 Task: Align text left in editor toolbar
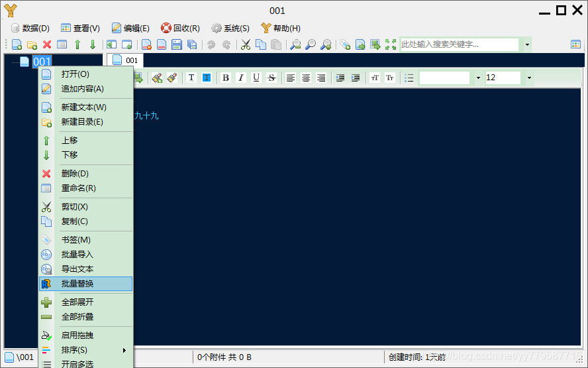tap(291, 78)
